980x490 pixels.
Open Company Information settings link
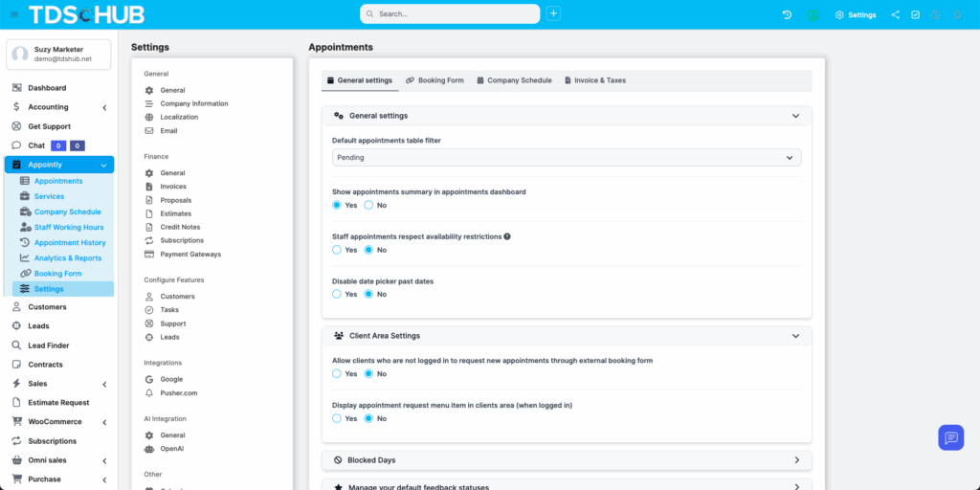click(193, 103)
